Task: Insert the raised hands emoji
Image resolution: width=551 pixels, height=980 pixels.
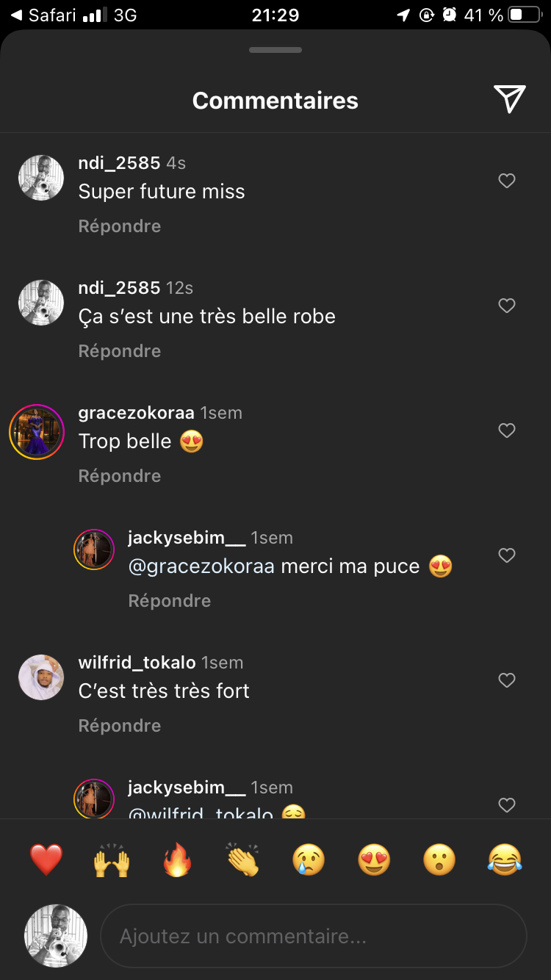Action: click(112, 860)
